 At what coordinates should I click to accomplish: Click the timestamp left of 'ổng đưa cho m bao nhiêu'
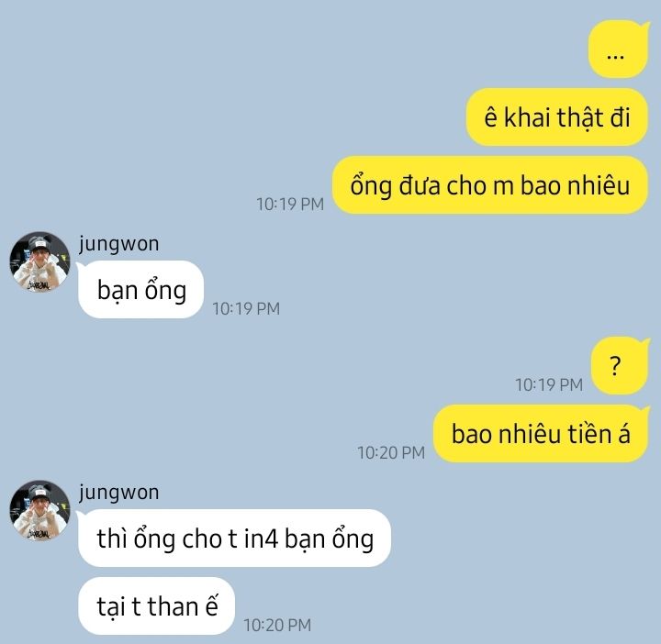(290, 205)
